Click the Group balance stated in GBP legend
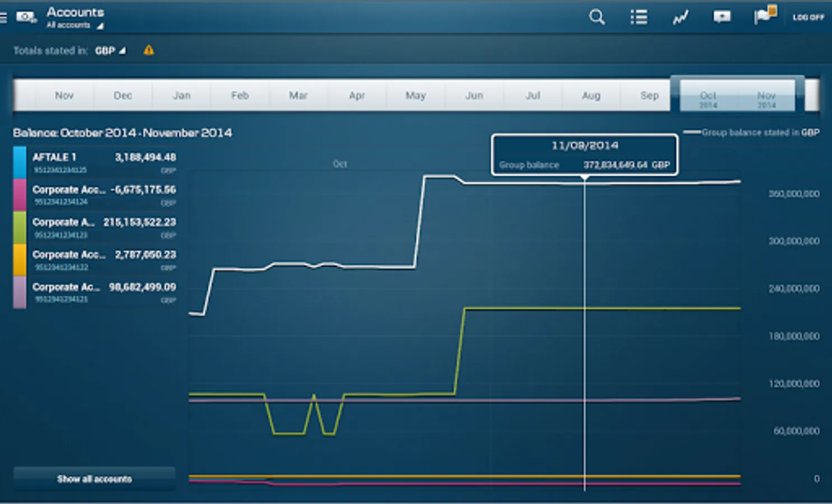 click(x=751, y=133)
